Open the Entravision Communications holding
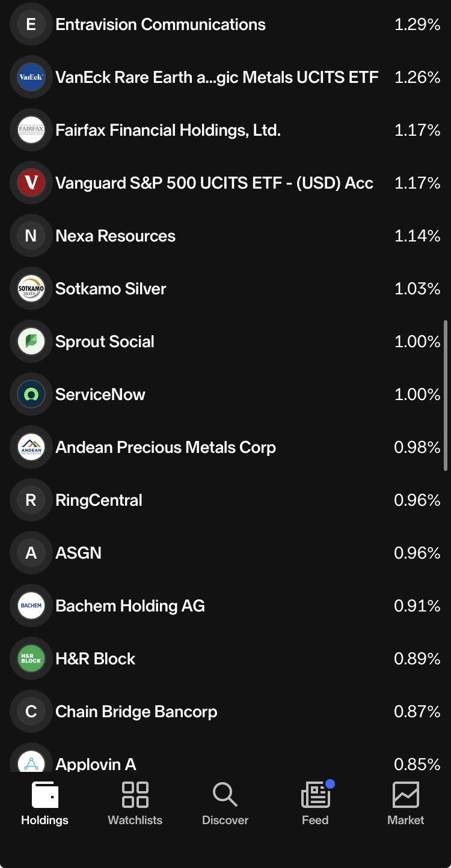Screen dimensions: 451x868 (226, 25)
